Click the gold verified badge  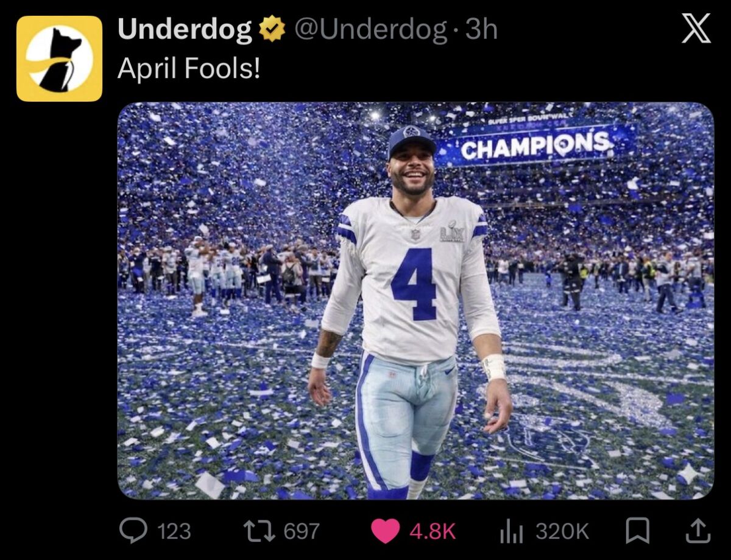click(272, 30)
